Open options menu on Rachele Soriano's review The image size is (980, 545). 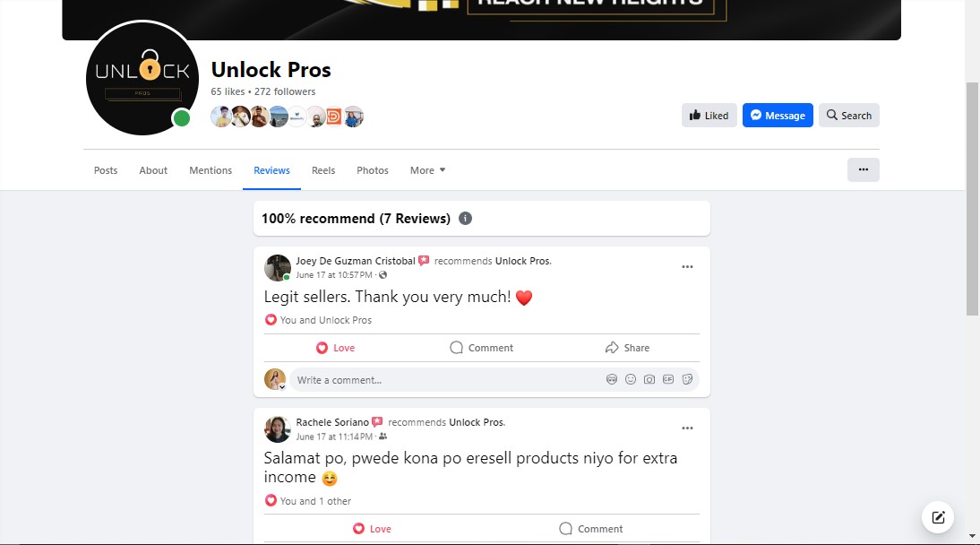pos(687,428)
